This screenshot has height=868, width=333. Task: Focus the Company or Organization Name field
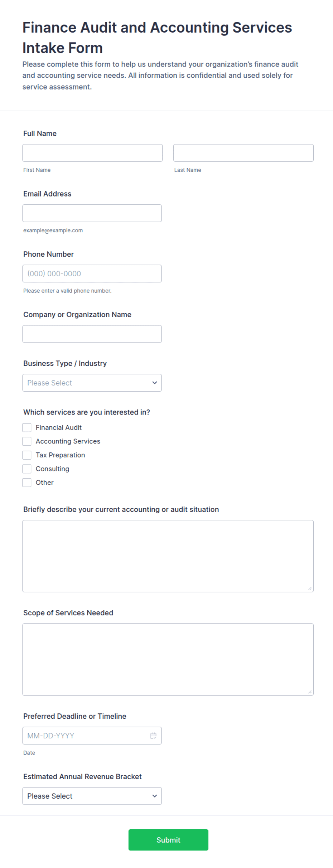click(x=92, y=334)
